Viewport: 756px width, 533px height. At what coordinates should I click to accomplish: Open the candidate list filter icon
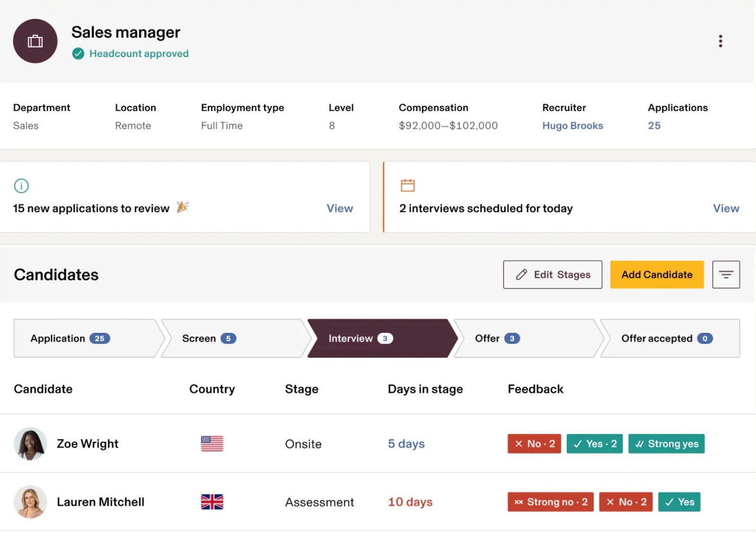[726, 274]
